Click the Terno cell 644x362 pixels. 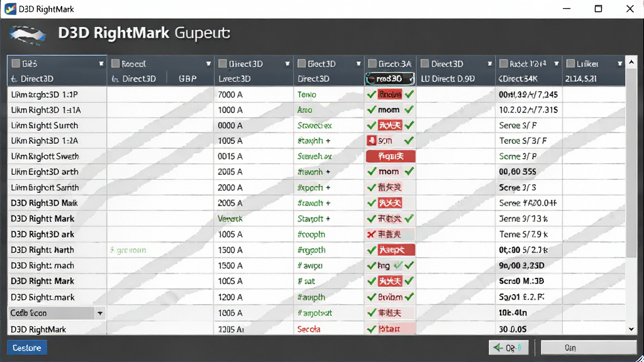pyautogui.click(x=307, y=94)
